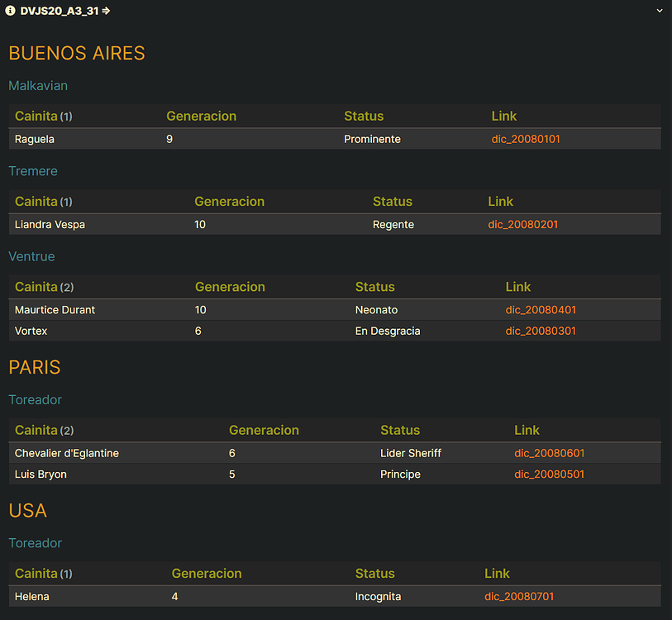Click the BUENOS AIRES section heading

pyautogui.click(x=76, y=53)
